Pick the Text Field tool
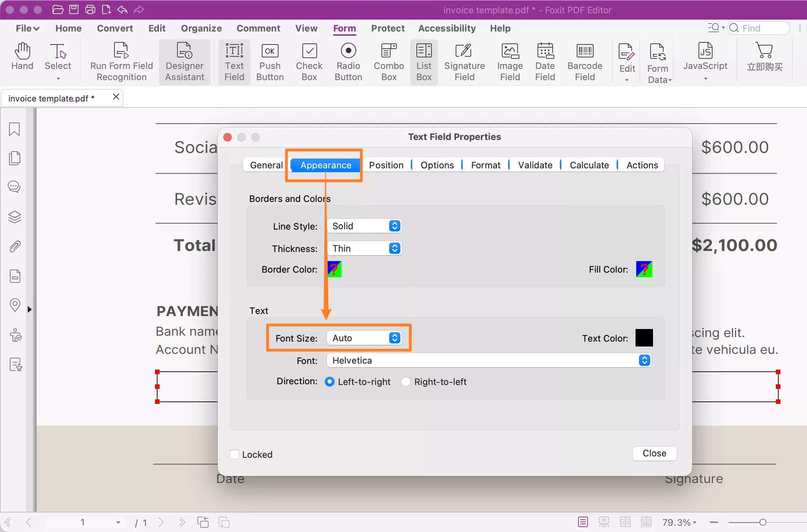The height and width of the screenshot is (532, 807). coord(234,62)
